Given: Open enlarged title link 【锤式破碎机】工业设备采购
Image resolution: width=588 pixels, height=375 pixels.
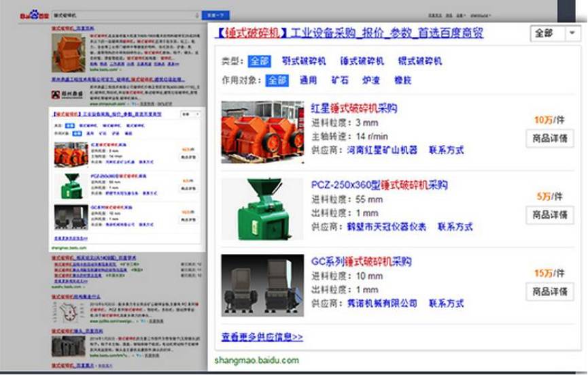Looking at the screenshot, I should click(x=349, y=33).
